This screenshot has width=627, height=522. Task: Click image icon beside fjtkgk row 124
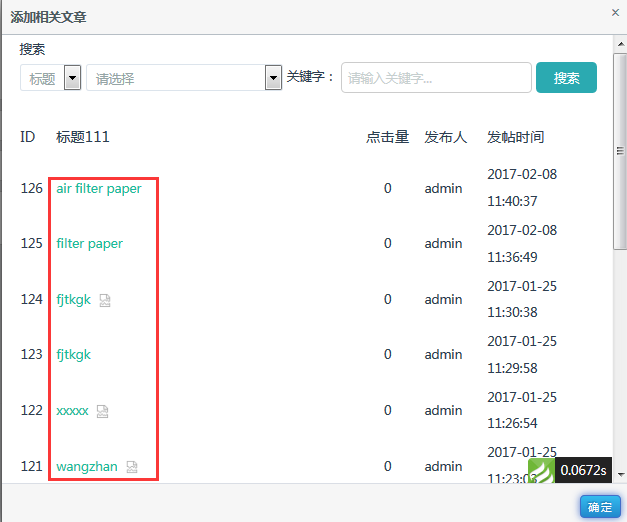105,300
